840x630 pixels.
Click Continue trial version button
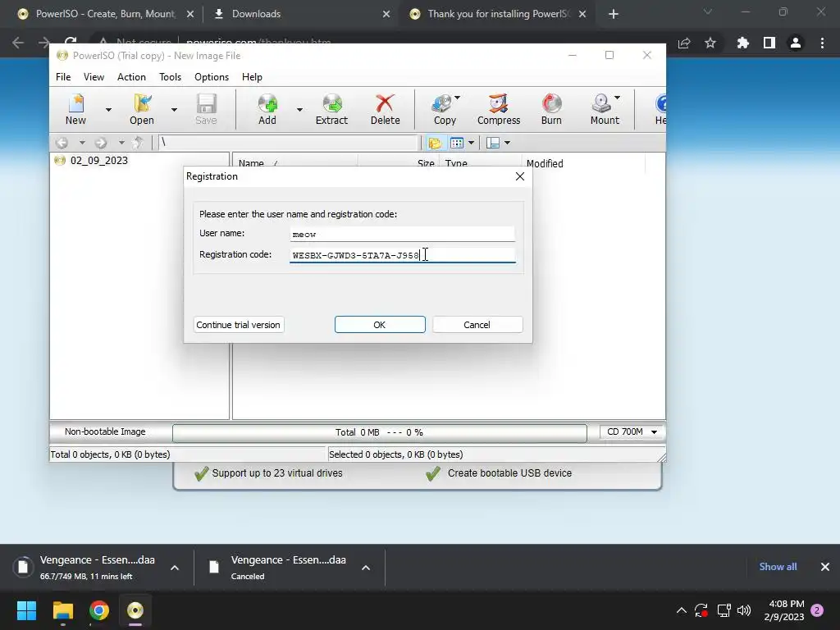tap(239, 325)
